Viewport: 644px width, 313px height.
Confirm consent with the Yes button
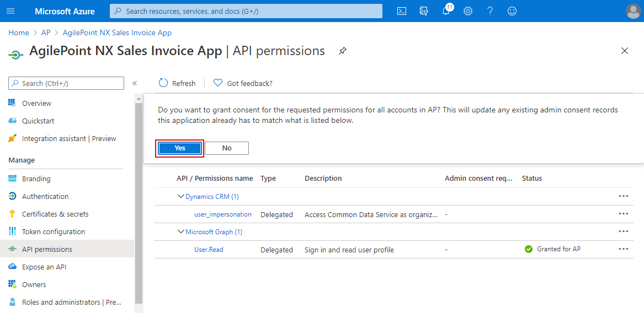[180, 148]
